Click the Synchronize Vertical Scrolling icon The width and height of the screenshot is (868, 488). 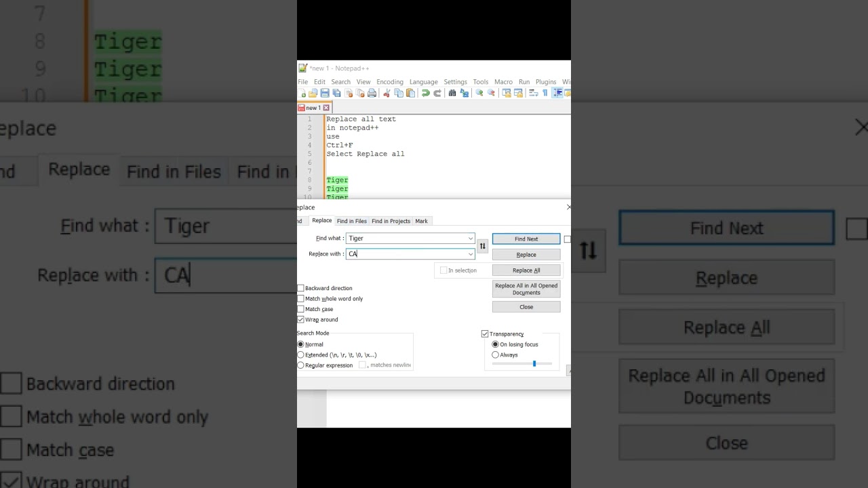(x=507, y=93)
